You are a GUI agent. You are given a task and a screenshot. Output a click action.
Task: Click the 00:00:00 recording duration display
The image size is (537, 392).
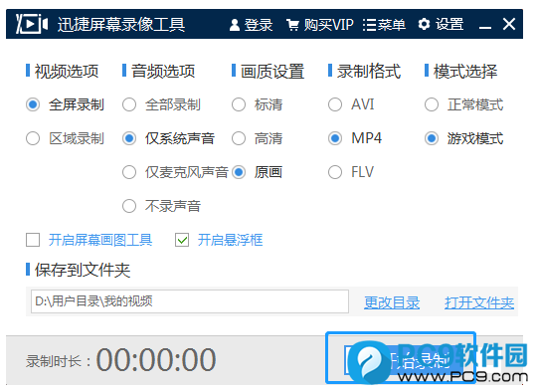tap(156, 359)
